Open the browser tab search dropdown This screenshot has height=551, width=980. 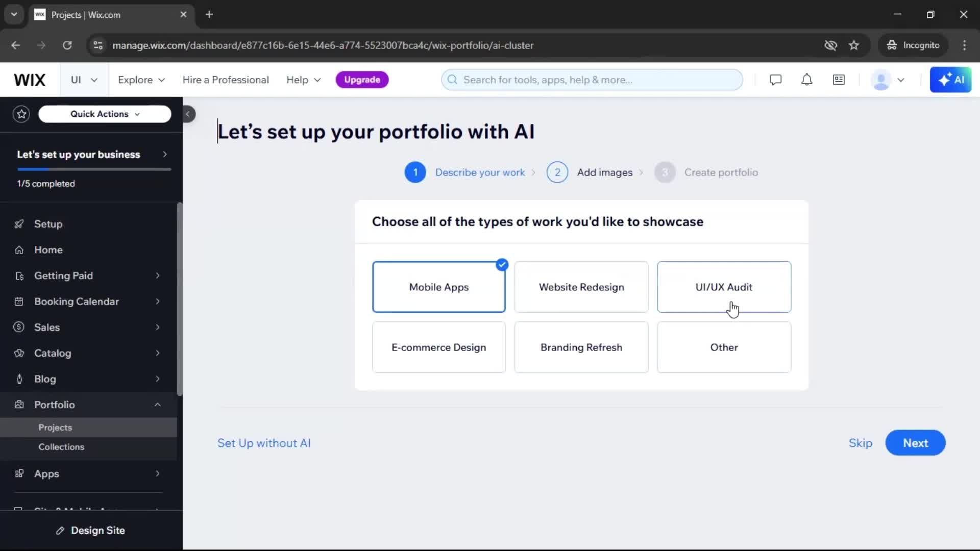tap(14, 14)
